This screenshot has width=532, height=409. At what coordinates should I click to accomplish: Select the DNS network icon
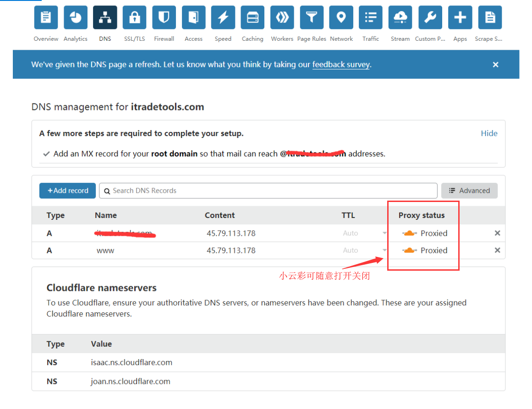(105, 17)
